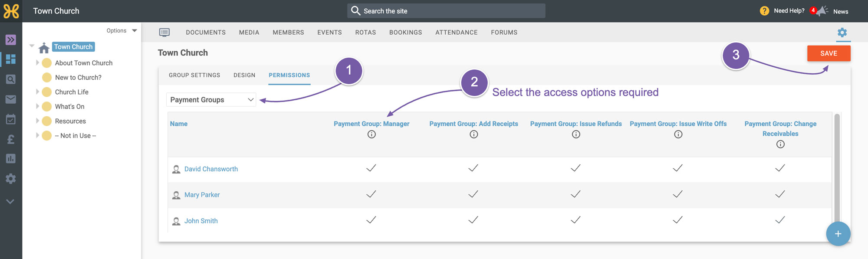Toggle Change Receivables permission for John Smith
The image size is (868, 259).
pos(780,220)
